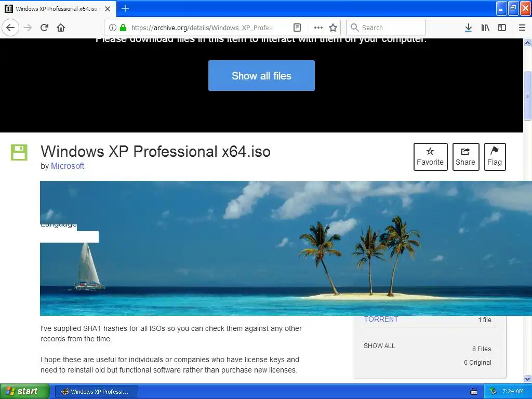Bookmark this page with the star icon
The height and width of the screenshot is (399, 532).
(333, 28)
